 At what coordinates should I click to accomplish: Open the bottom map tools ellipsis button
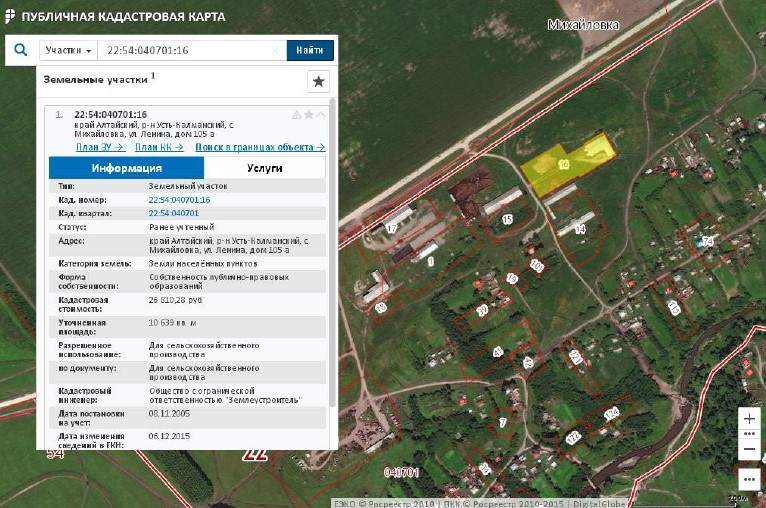tap(749, 479)
